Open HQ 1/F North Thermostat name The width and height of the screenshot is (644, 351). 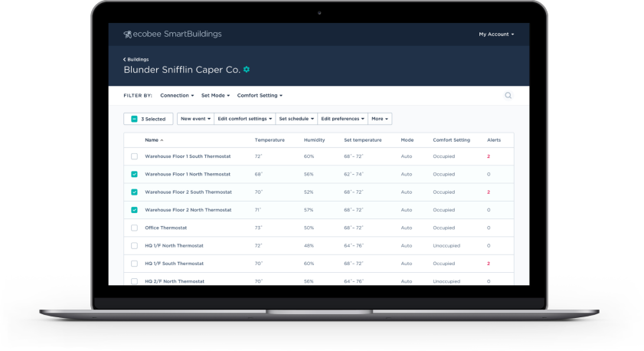coord(174,246)
